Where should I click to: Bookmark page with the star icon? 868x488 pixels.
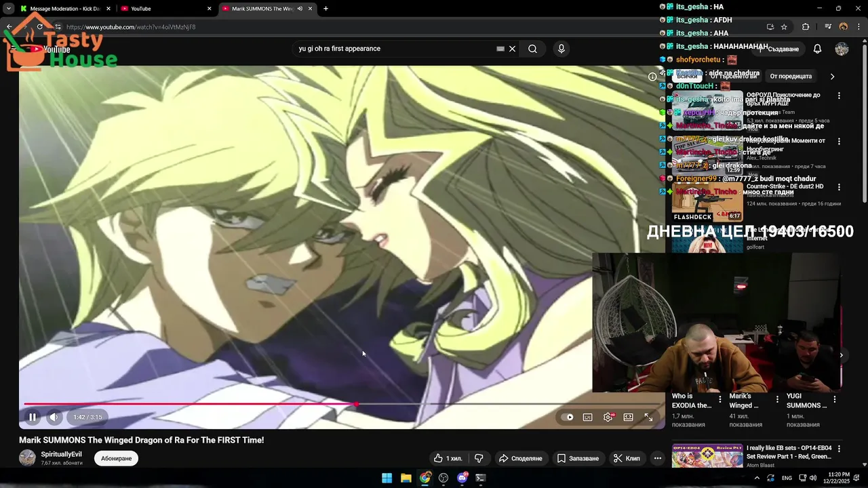[x=784, y=27]
